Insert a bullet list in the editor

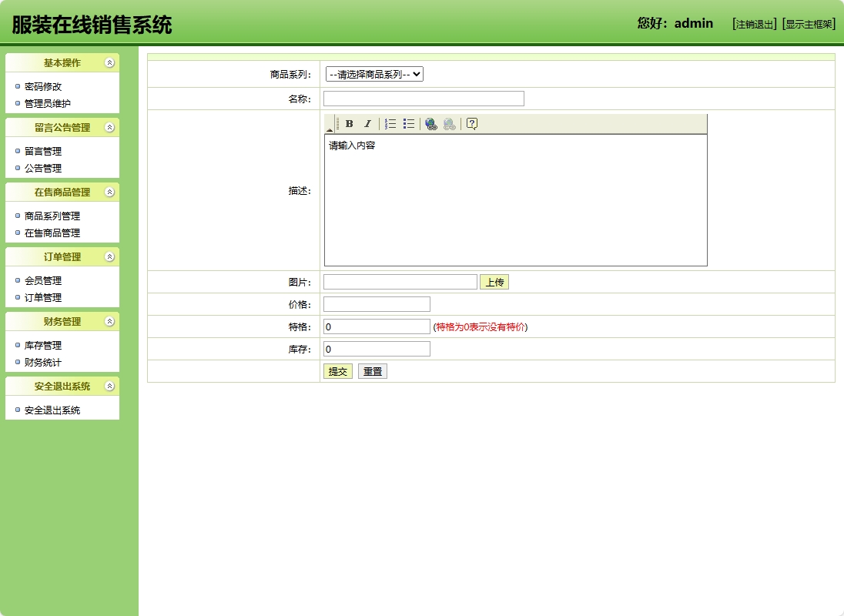(408, 122)
